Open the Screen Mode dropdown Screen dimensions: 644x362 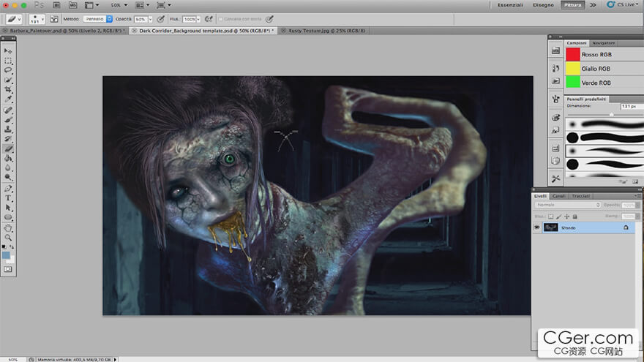point(163,5)
